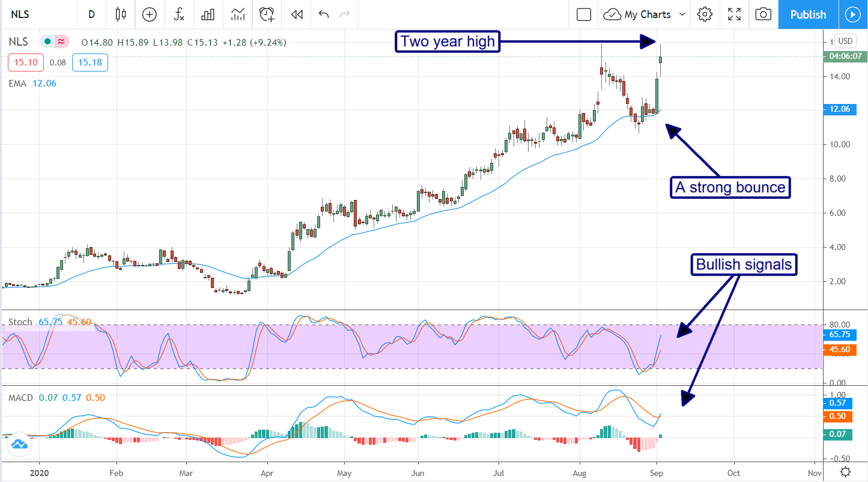Take a chart snapshot with camera icon

(x=763, y=14)
